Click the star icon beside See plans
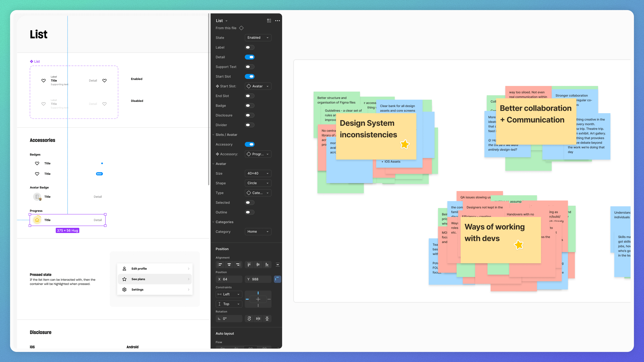644x362 pixels. [x=124, y=279]
